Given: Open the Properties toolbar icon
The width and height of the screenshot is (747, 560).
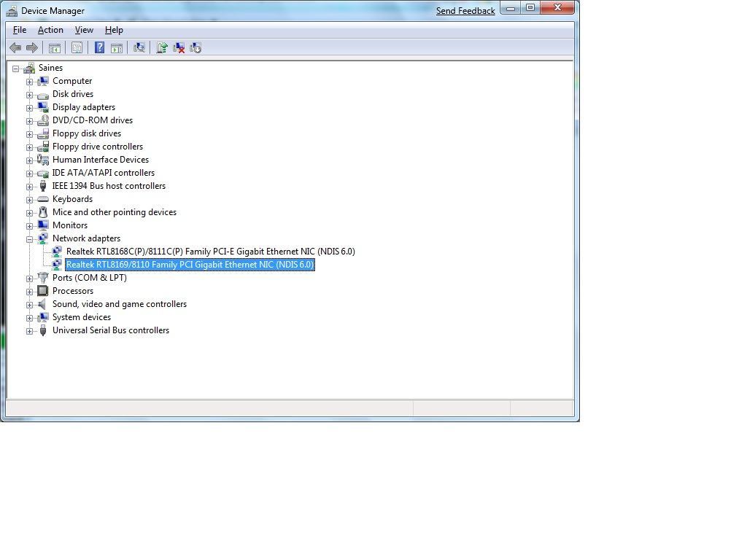Looking at the screenshot, I should tap(77, 47).
